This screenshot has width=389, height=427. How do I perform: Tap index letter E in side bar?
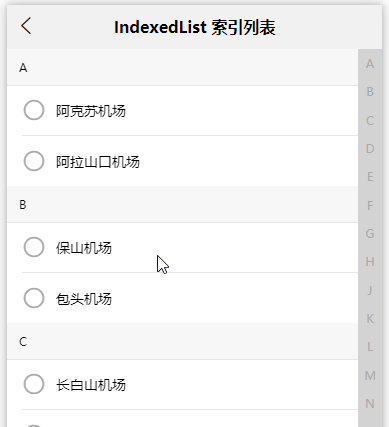tap(370, 177)
